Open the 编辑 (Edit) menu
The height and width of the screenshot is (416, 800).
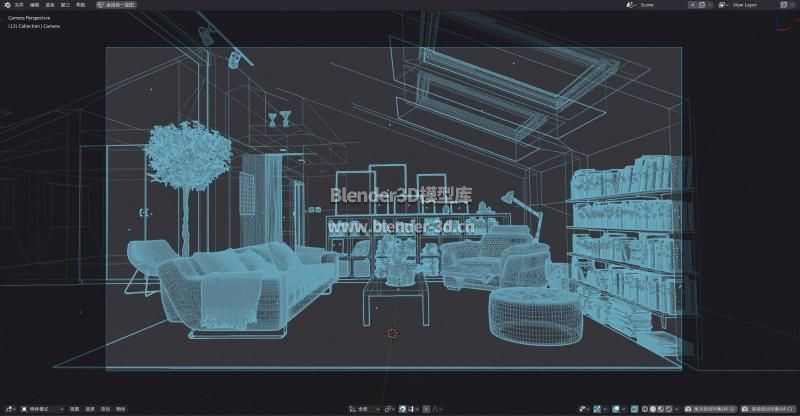[x=35, y=5]
